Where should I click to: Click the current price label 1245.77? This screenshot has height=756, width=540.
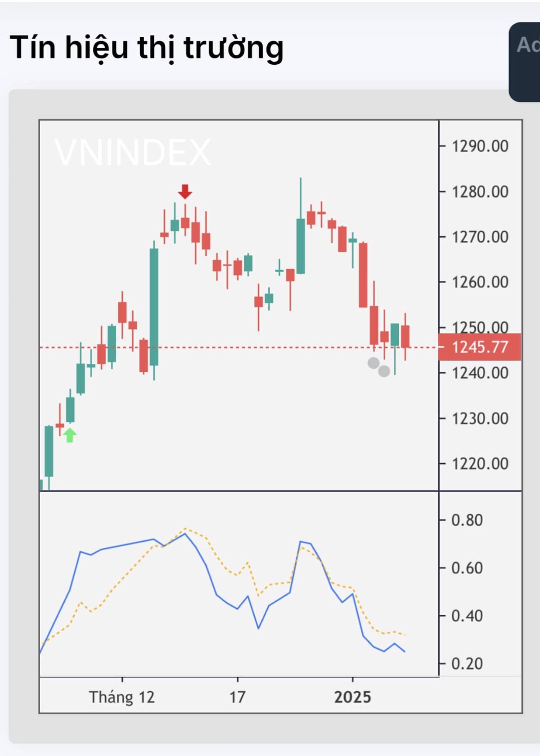coord(480,347)
